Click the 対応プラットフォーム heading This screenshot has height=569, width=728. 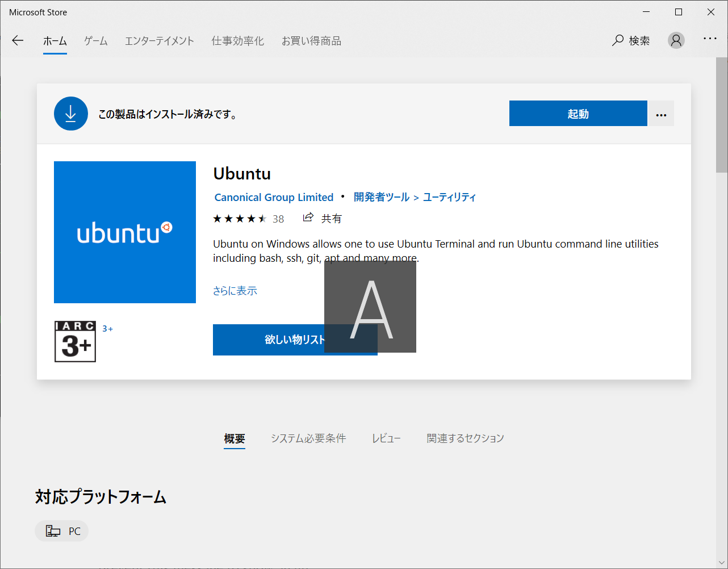tap(101, 497)
